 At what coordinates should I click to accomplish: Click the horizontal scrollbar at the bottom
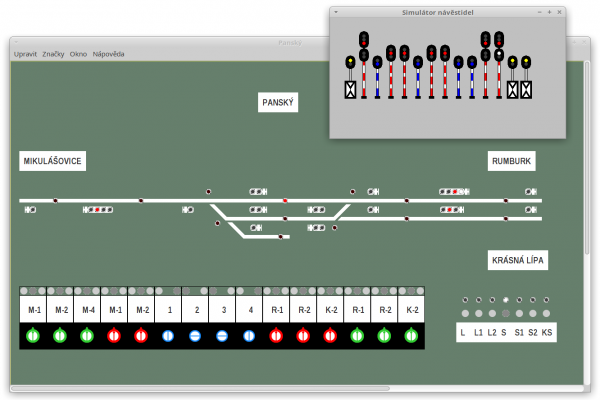200,388
